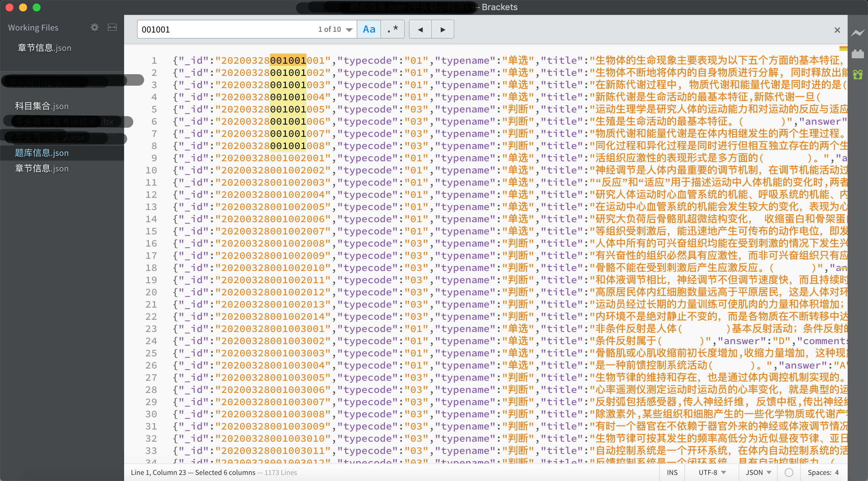Go to next search match
The image size is (868, 481).
443,29
